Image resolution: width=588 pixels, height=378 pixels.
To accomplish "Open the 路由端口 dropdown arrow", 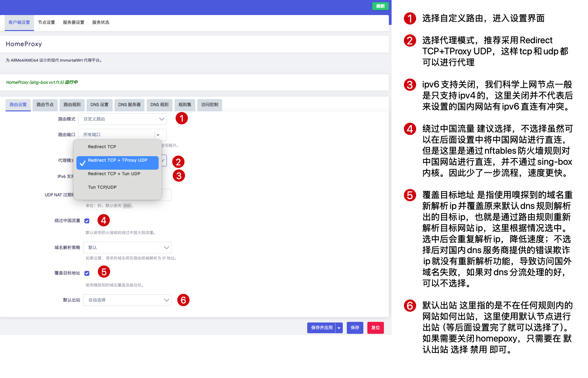I will (158, 135).
